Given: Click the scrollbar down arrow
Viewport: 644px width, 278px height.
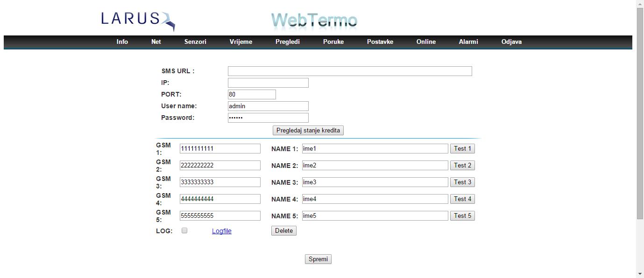Looking at the screenshot, I should click(x=640, y=274).
